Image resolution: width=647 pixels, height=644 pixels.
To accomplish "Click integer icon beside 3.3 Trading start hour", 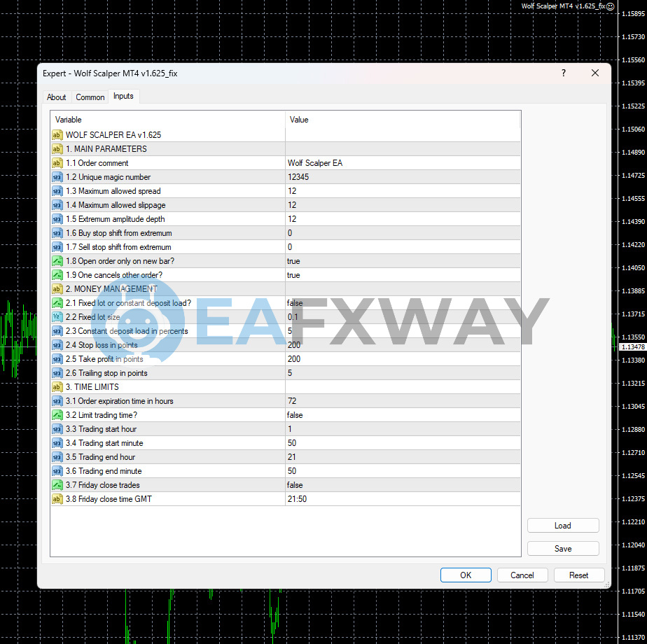I will click(x=57, y=429).
